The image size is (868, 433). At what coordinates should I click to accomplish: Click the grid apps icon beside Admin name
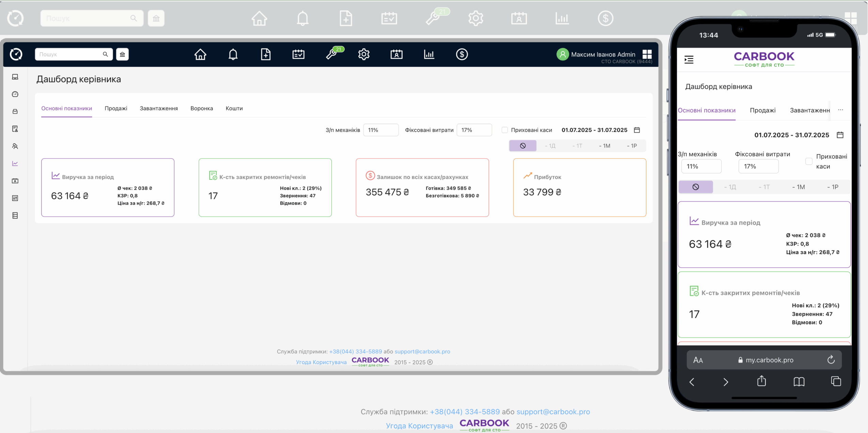click(647, 54)
